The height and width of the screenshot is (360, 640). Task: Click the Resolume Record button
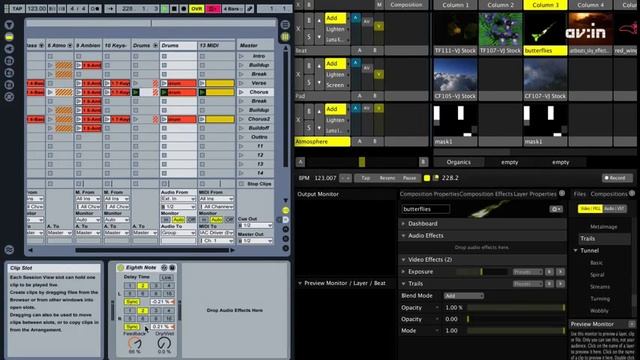tap(617, 178)
